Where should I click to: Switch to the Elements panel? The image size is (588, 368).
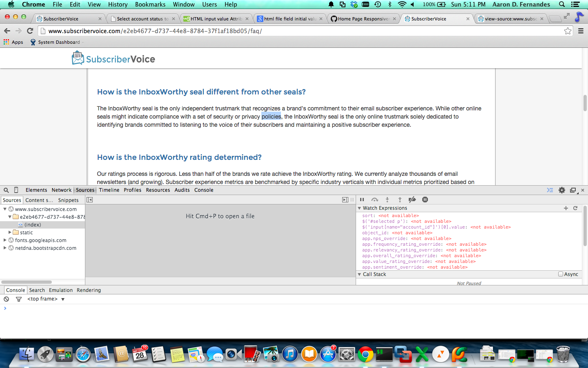tap(36, 190)
